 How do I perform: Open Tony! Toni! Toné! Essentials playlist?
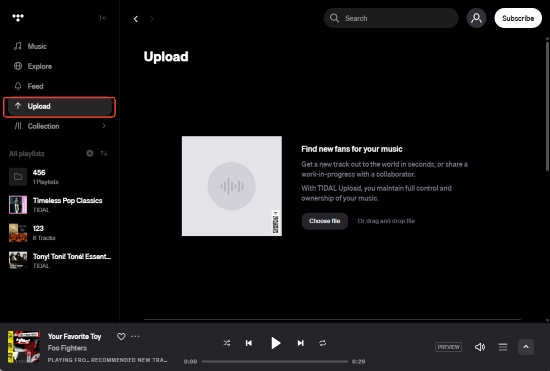click(59, 261)
